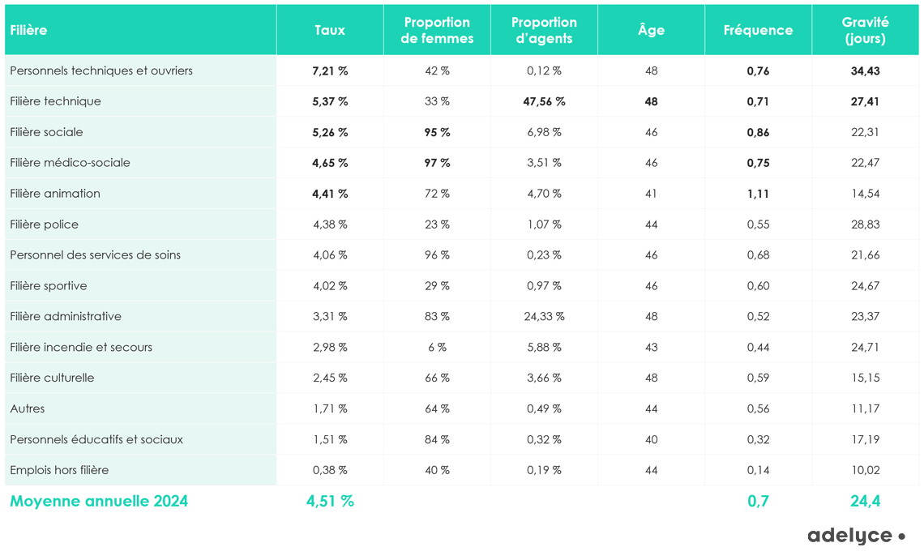Select the Fréquence column header

[758, 30]
